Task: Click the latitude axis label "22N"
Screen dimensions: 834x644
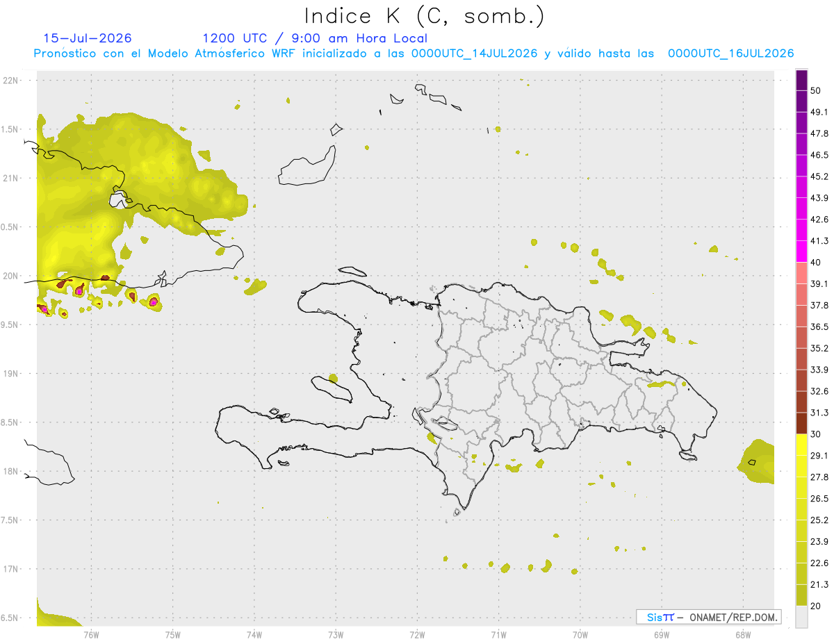Action: [12, 80]
